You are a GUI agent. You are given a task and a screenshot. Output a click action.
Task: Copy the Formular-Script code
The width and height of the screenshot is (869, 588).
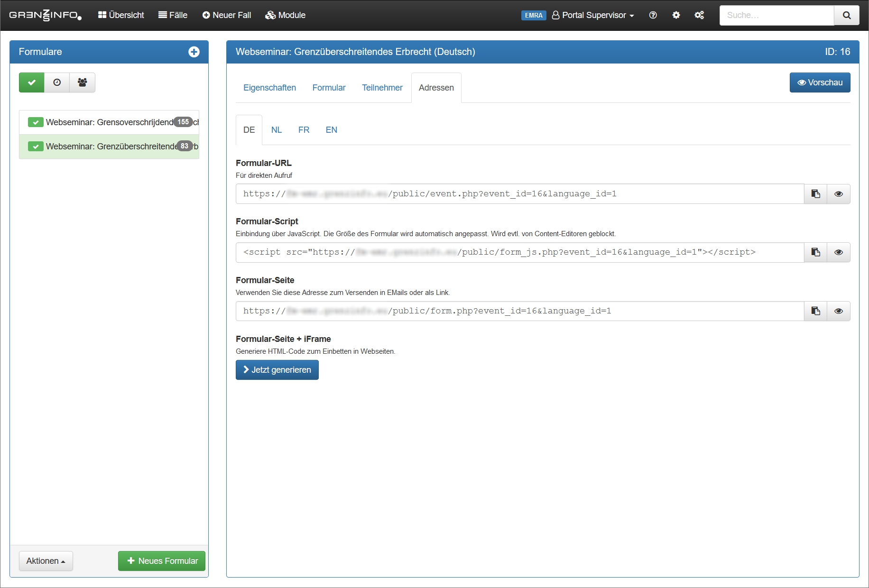click(x=815, y=252)
